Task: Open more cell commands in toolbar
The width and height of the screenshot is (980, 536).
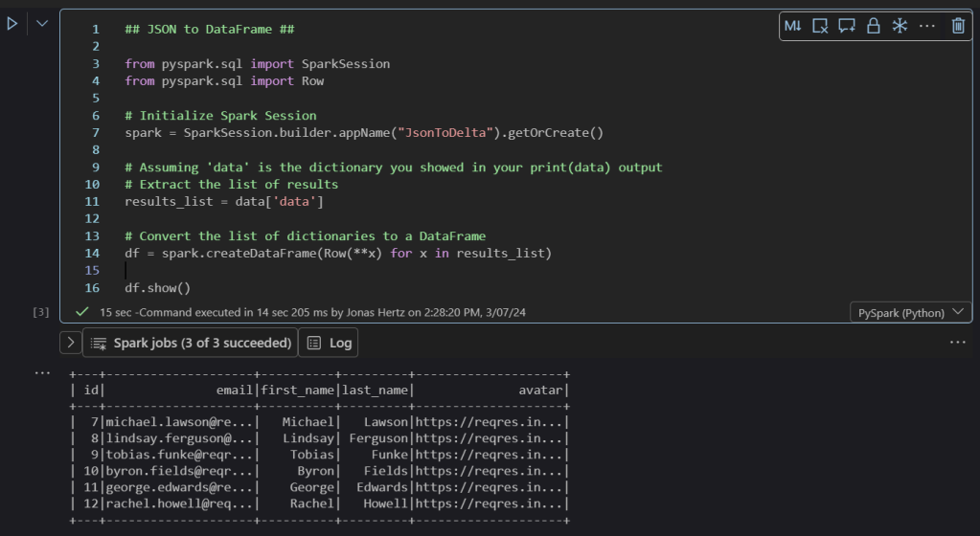Action: 926,27
